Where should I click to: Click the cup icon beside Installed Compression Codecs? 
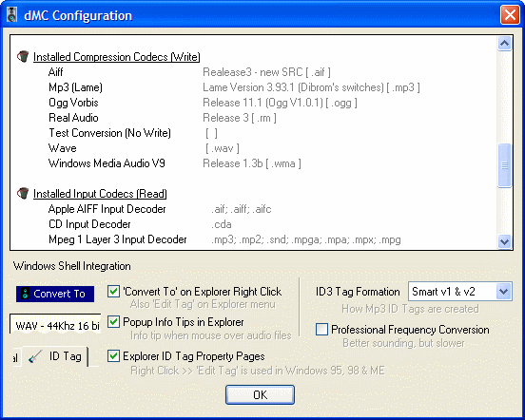click(23, 56)
